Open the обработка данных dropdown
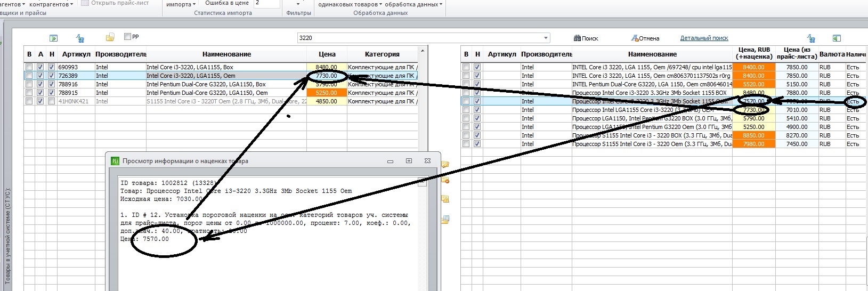868x291 pixels. click(x=414, y=4)
